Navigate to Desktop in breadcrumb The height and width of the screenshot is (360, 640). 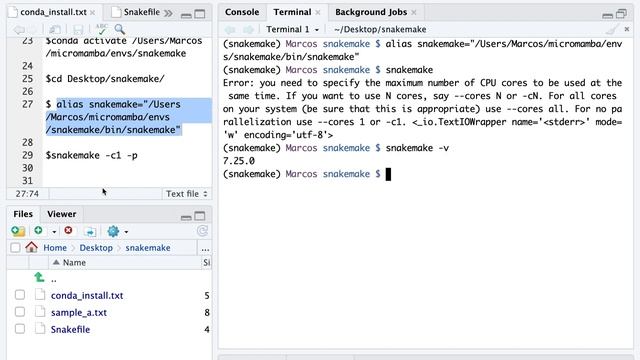(x=96, y=248)
